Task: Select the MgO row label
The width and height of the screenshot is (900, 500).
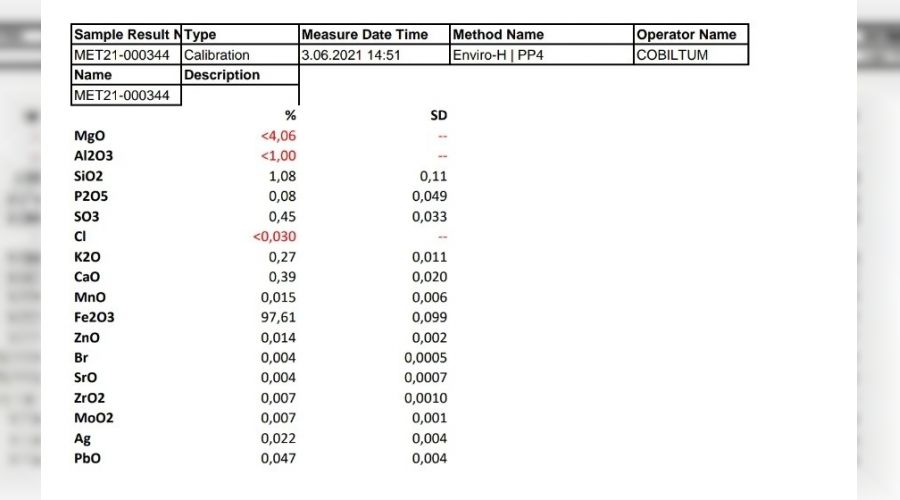Action: pos(89,136)
